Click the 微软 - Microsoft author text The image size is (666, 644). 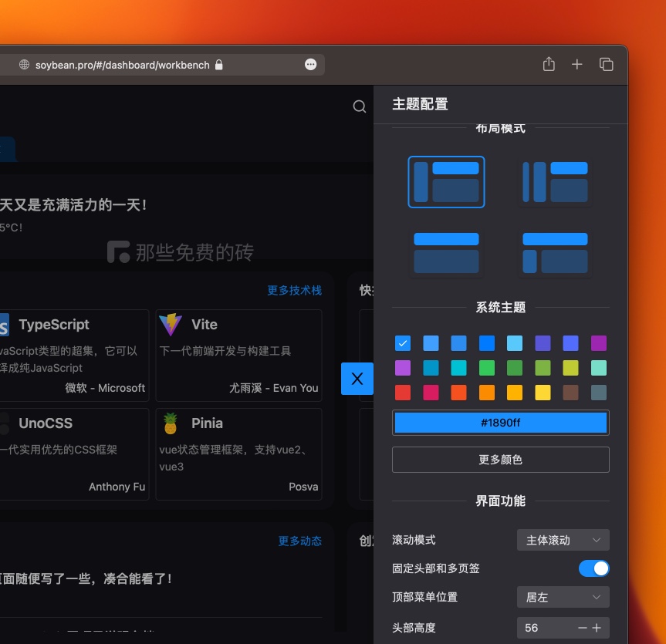(x=105, y=388)
